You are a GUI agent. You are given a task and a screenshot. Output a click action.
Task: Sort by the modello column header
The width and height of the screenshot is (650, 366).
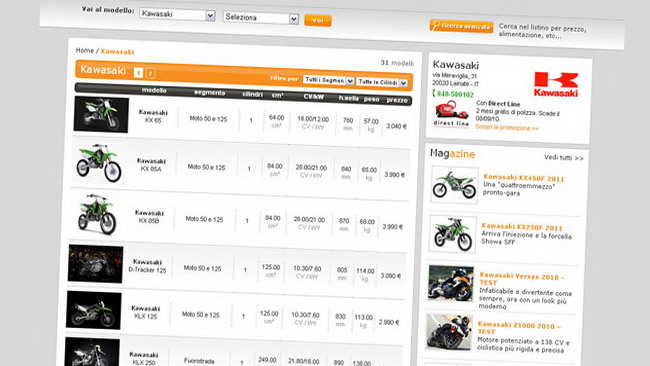click(x=154, y=90)
